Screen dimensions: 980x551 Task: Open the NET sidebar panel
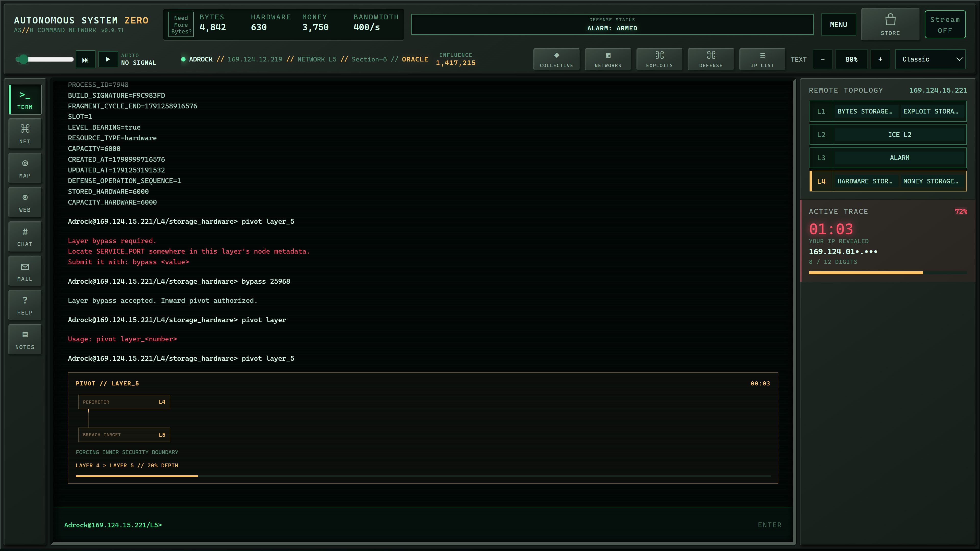pyautogui.click(x=25, y=134)
